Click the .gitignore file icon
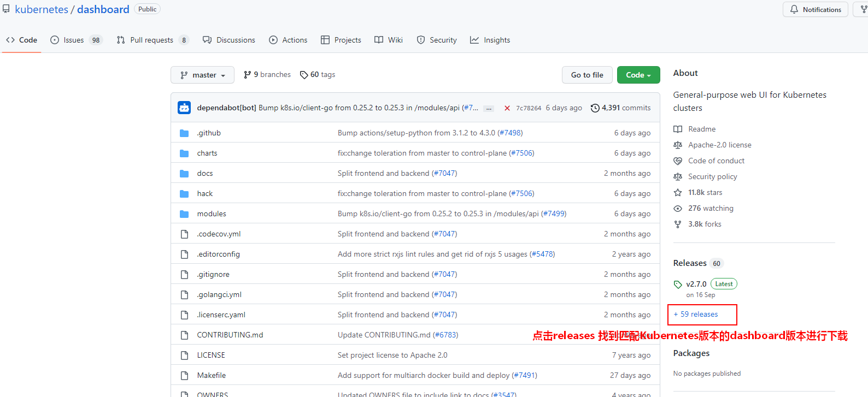 click(x=184, y=275)
